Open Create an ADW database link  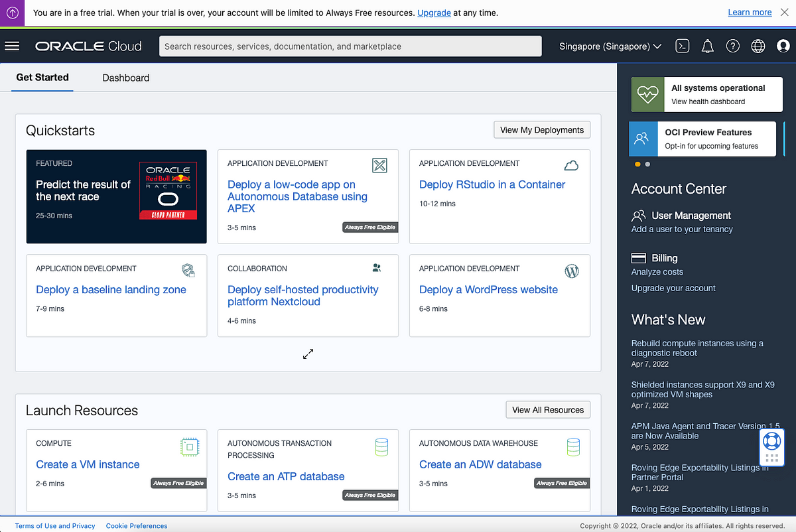click(480, 464)
